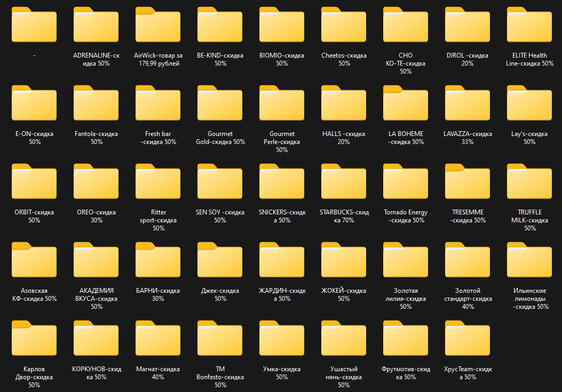Select the Золотая лилия-скидка 50% folder
Screen dimensions: 562x392
406,260
